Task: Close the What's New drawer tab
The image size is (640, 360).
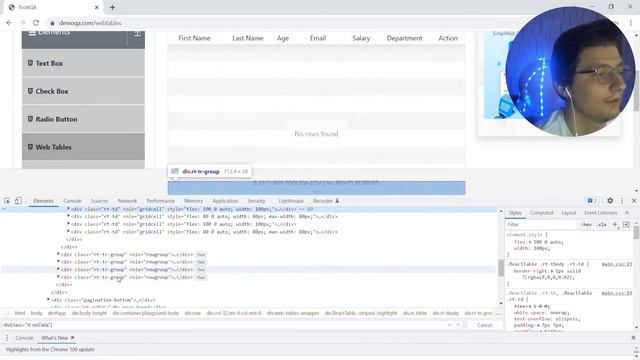Action: click(72, 338)
